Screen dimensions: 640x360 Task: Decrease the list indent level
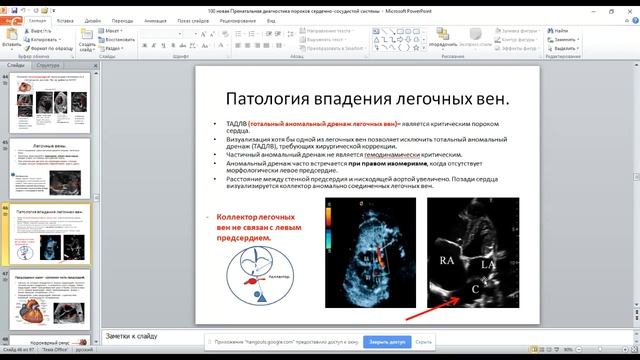(269, 34)
